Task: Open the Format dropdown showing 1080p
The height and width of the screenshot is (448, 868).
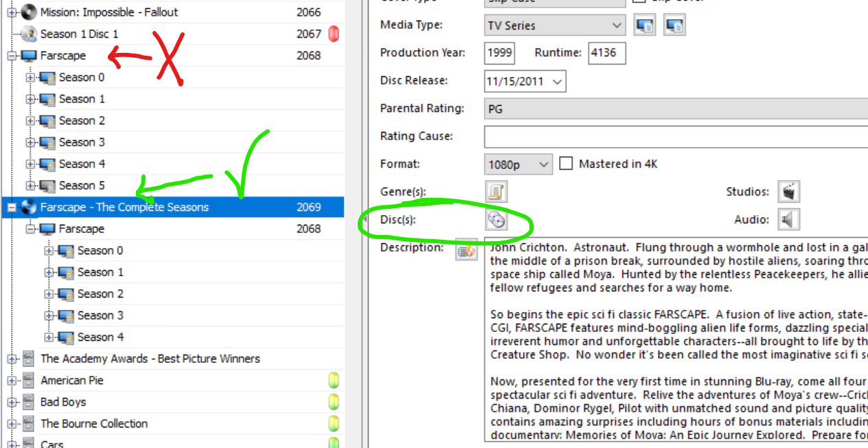Action: tap(518, 164)
